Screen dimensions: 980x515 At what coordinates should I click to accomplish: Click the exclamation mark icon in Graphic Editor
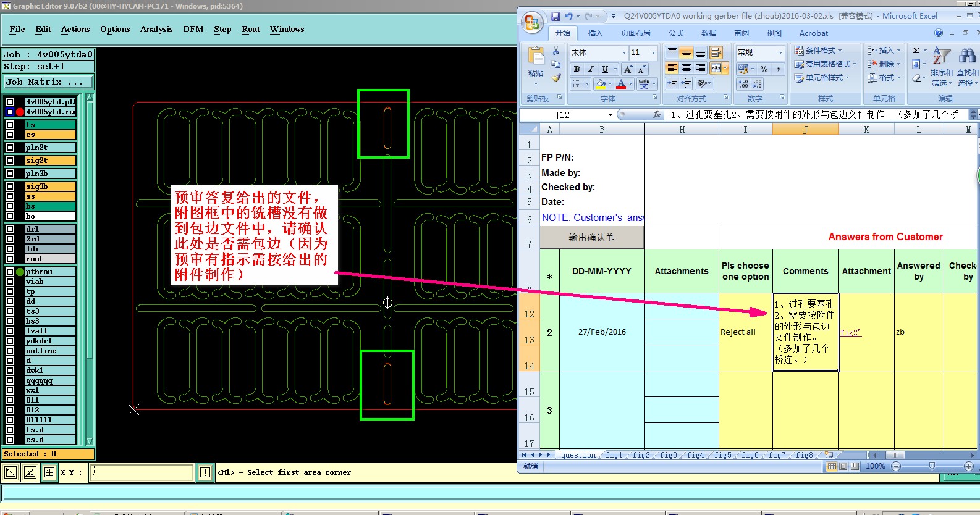(x=205, y=472)
